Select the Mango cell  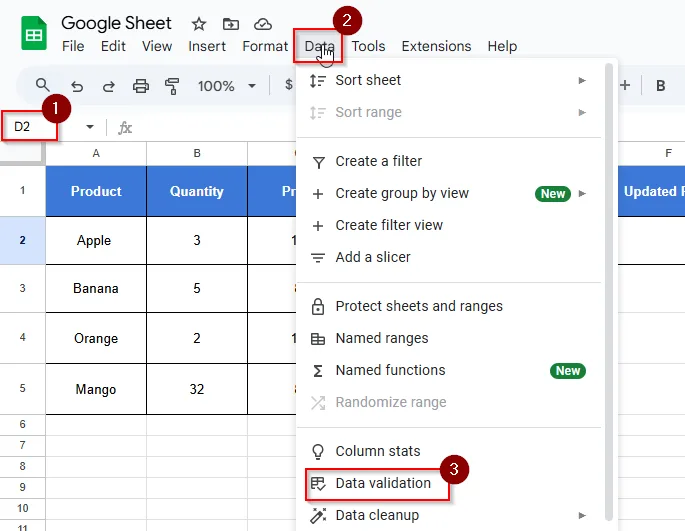point(96,389)
